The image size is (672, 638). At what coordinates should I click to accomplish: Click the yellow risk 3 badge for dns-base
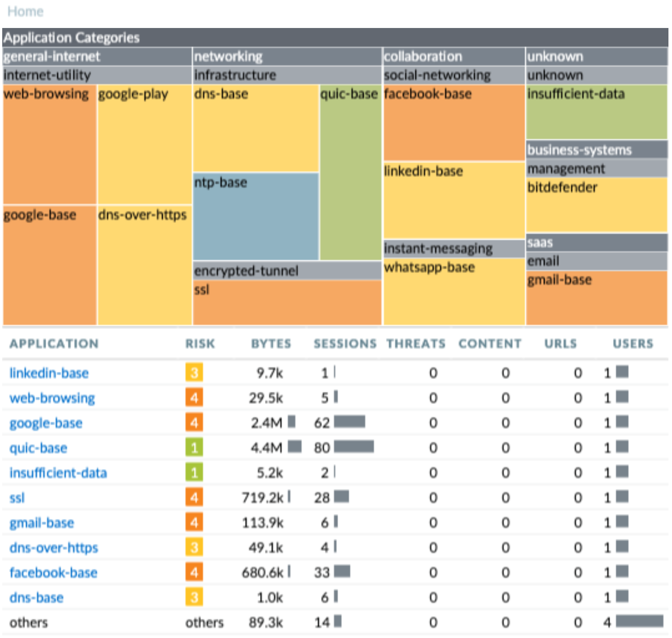(194, 597)
